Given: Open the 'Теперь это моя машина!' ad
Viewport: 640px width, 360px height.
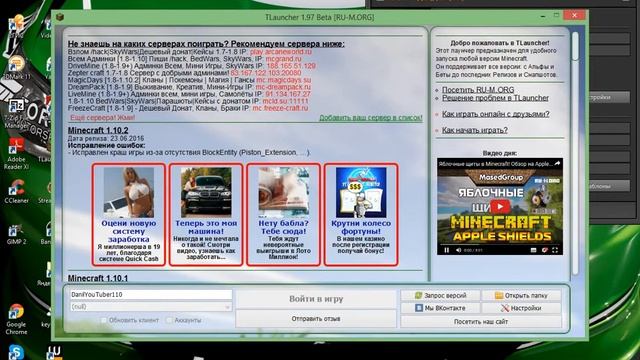Looking at the screenshot, I should tap(206, 215).
